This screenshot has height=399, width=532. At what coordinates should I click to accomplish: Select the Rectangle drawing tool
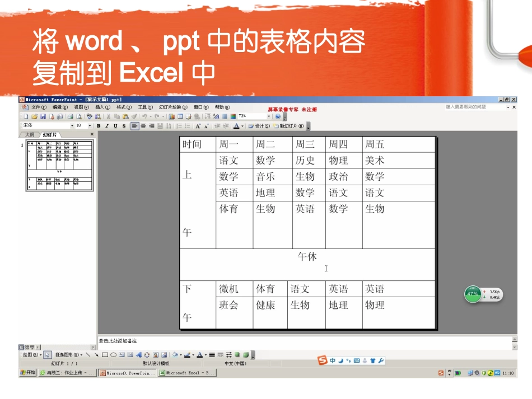pos(105,355)
